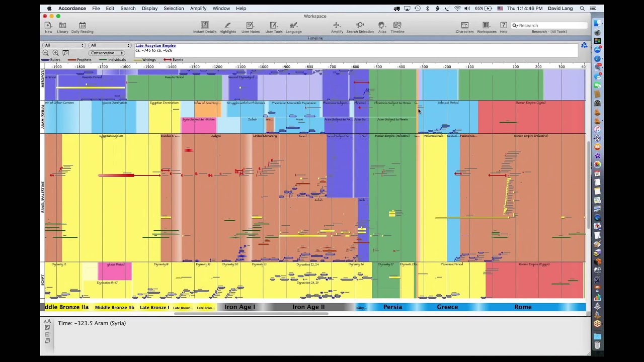Click the Time: -323.5 Aram (Syria) text
Viewport: 644px width, 362px height.
[92, 323]
